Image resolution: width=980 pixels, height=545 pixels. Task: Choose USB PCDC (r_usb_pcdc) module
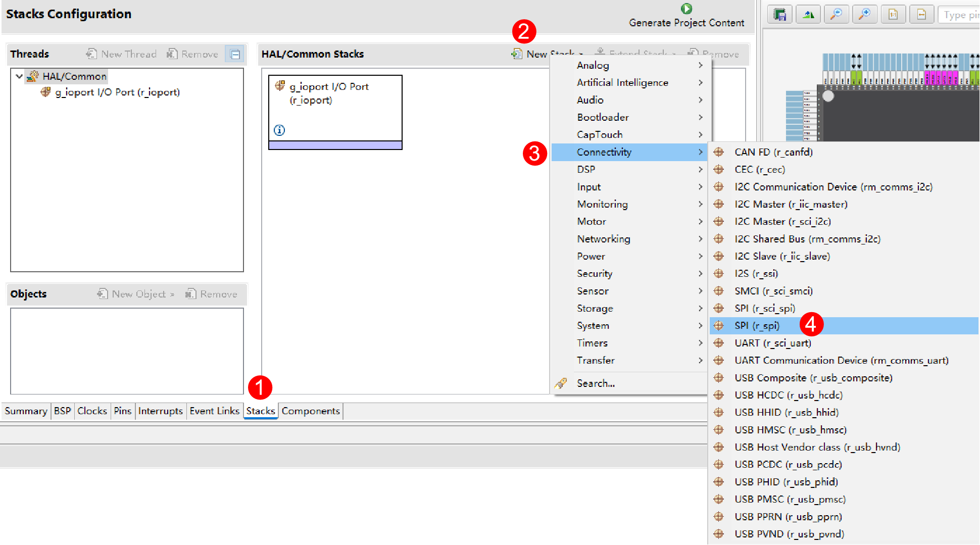[844, 464]
